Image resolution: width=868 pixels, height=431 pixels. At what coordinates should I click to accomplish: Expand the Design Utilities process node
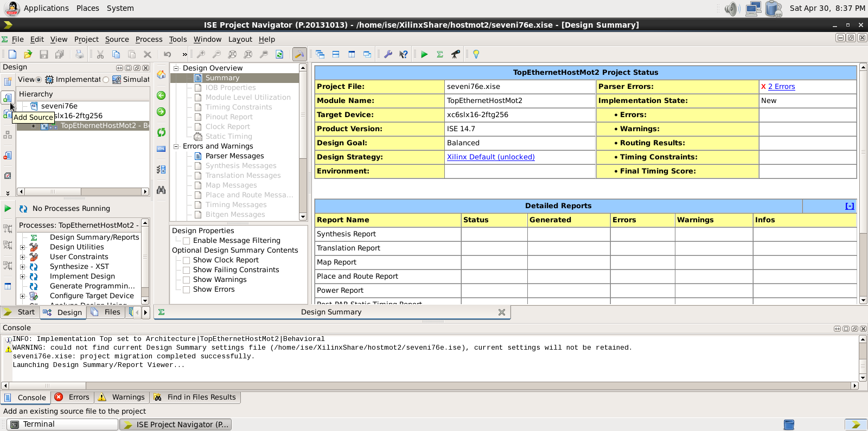tap(22, 247)
